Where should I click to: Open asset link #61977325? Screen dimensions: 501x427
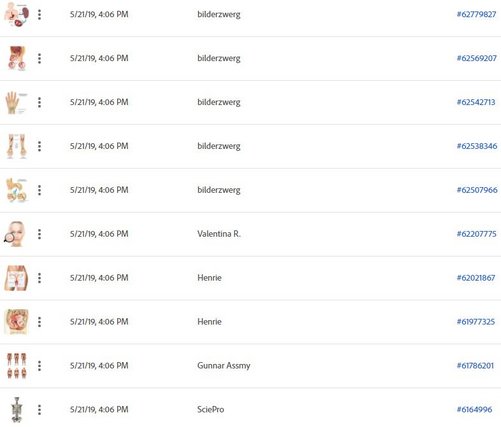coord(476,322)
